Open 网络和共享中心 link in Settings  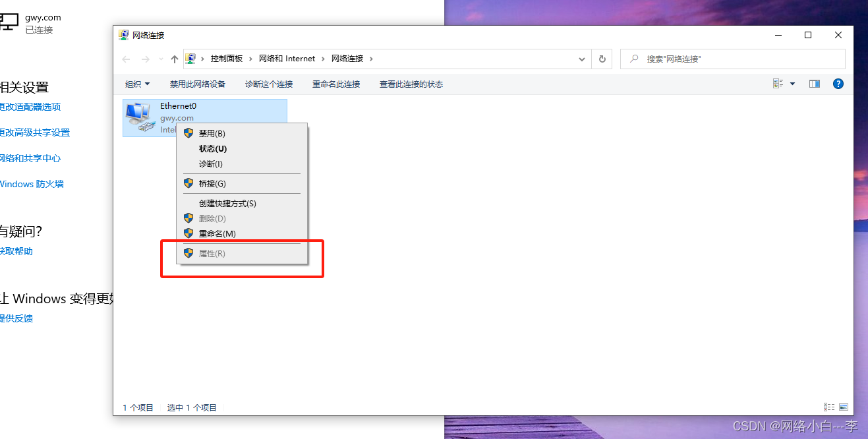point(30,158)
